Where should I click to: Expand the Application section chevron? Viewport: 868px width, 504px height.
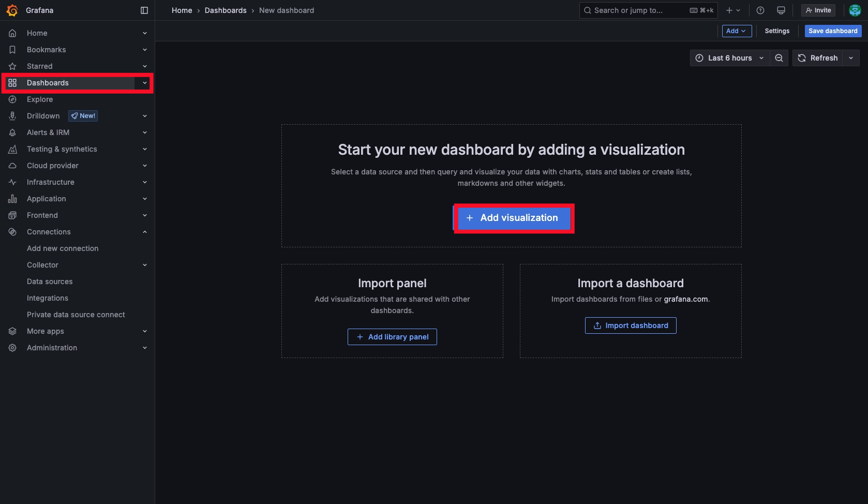tap(145, 199)
